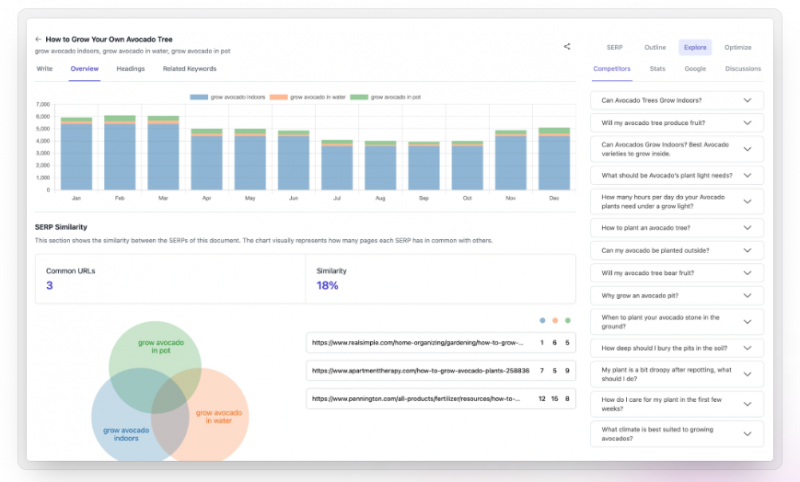The height and width of the screenshot is (482, 800).
Task: Click the blue dot column header
Action: click(542, 321)
